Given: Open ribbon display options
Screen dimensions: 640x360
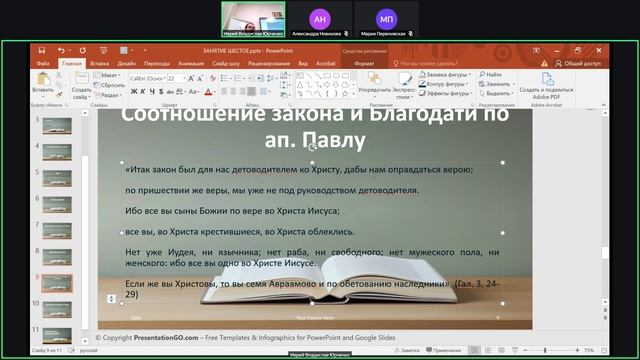Looking at the screenshot, I should point(536,50).
